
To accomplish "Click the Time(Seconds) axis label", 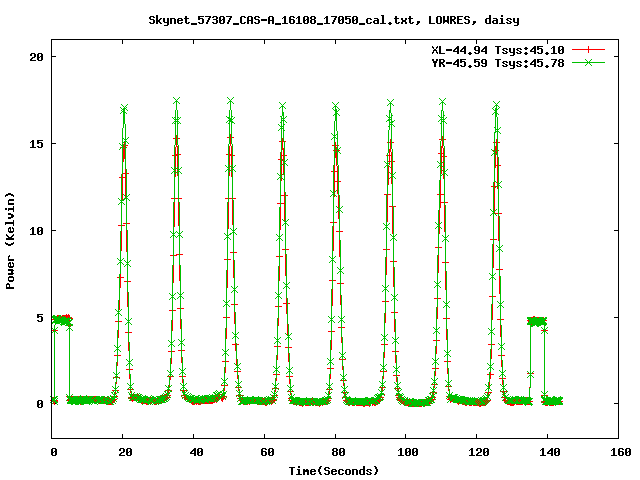I will [x=334, y=471].
